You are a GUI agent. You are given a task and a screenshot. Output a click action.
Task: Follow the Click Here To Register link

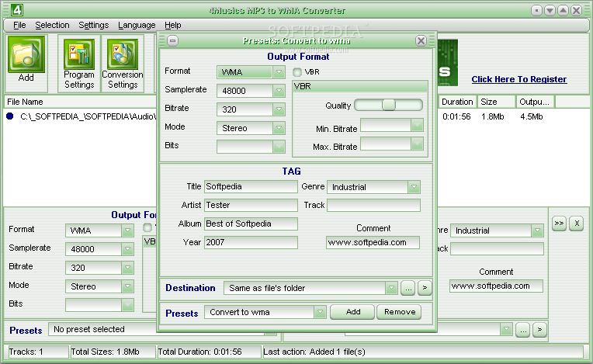coord(518,79)
